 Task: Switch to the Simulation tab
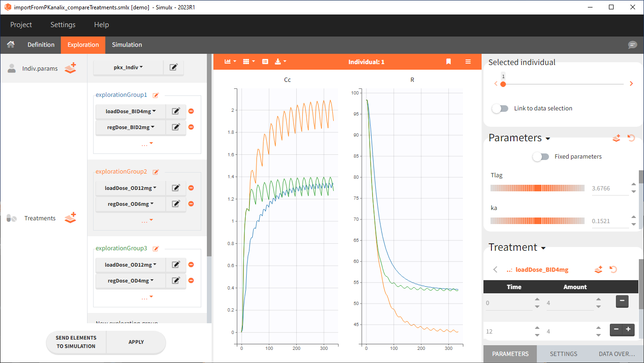click(127, 45)
